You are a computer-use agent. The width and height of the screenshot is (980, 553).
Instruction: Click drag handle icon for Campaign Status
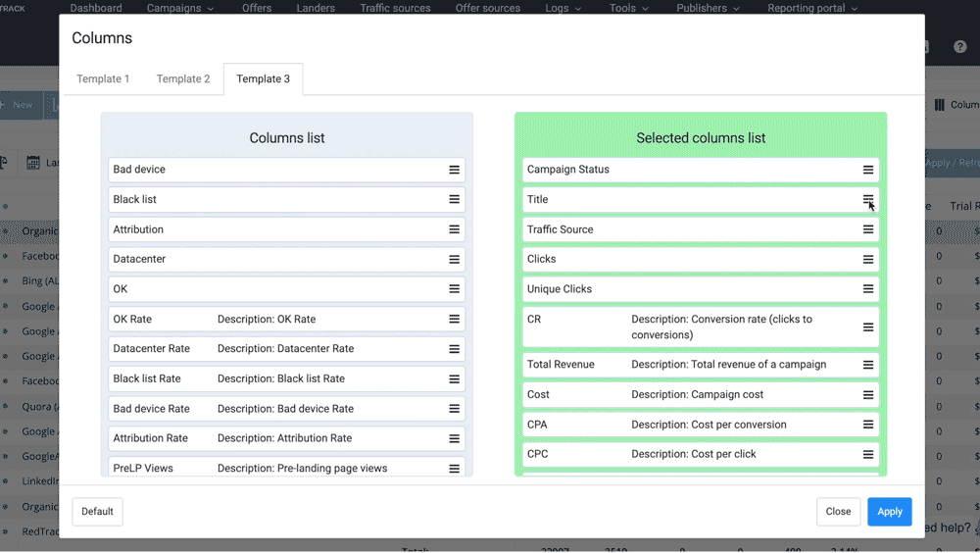(x=867, y=170)
